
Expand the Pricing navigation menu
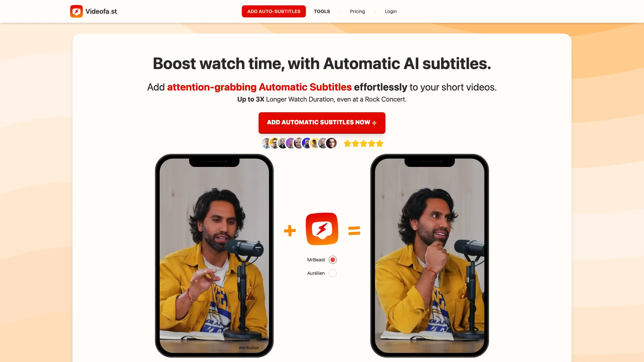[357, 11]
